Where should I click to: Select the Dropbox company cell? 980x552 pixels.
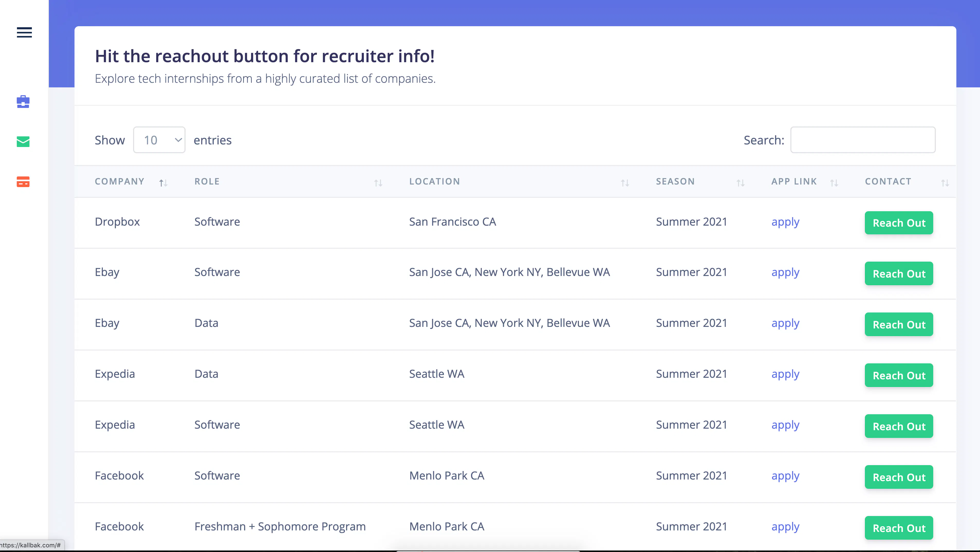117,222
